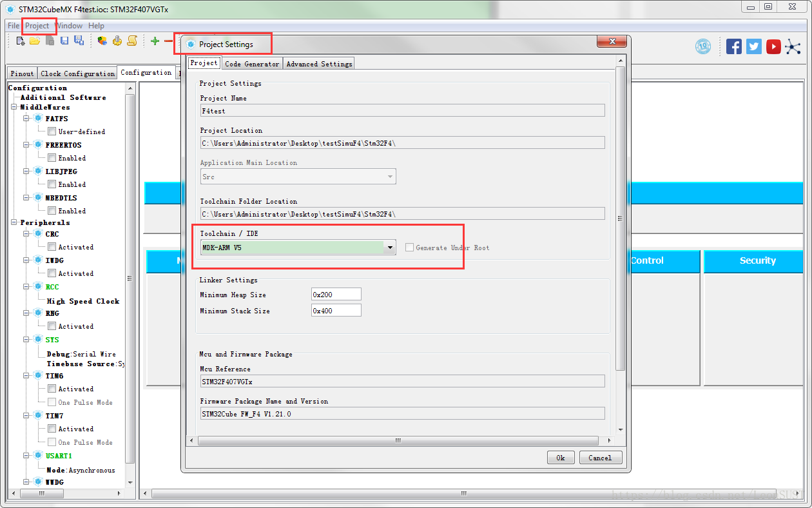Open the Twitter icon in the toolbar

[x=754, y=46]
